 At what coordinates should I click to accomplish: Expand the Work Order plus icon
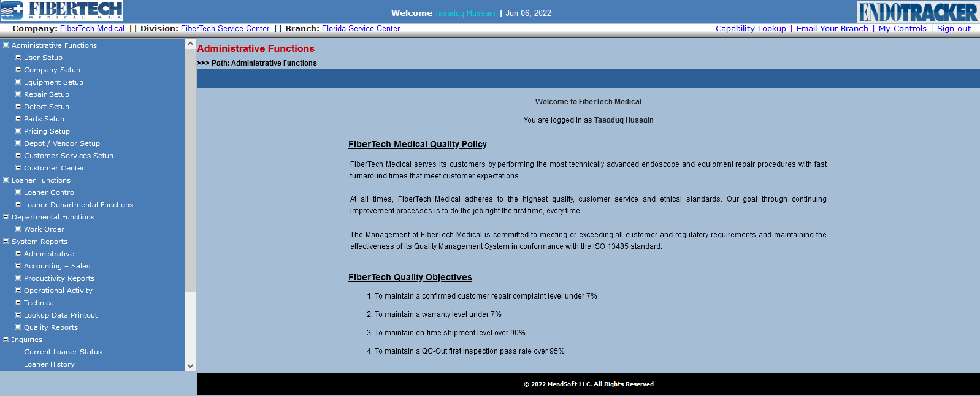pyautogui.click(x=18, y=229)
